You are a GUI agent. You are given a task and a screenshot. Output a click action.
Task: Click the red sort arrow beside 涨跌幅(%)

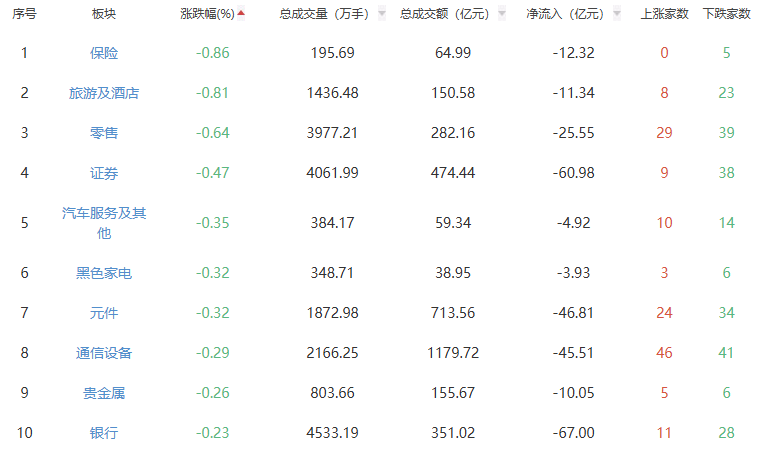(241, 14)
